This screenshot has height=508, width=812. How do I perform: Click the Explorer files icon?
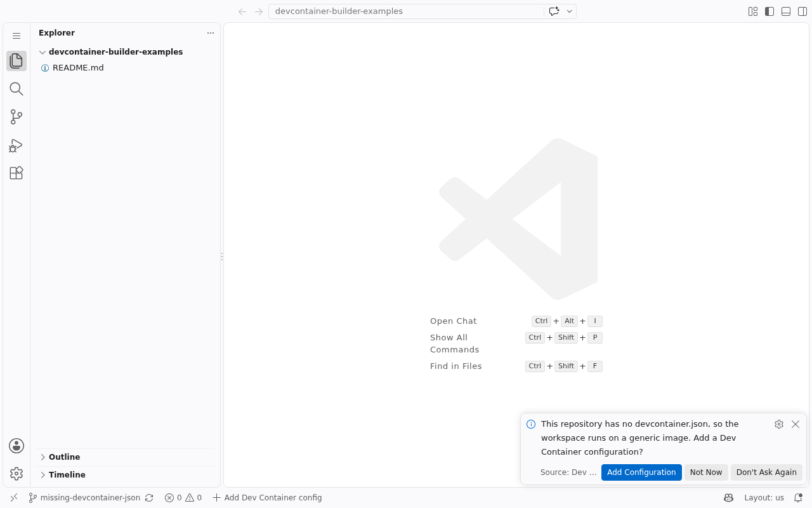click(16, 61)
